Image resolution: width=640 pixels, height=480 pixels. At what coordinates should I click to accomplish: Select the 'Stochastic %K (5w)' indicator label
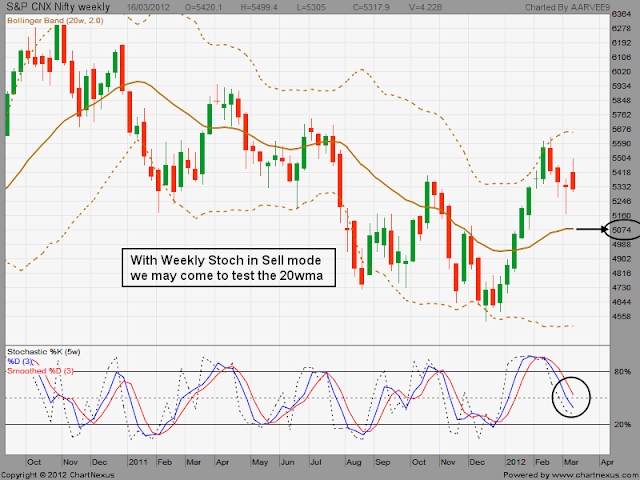tap(44, 351)
